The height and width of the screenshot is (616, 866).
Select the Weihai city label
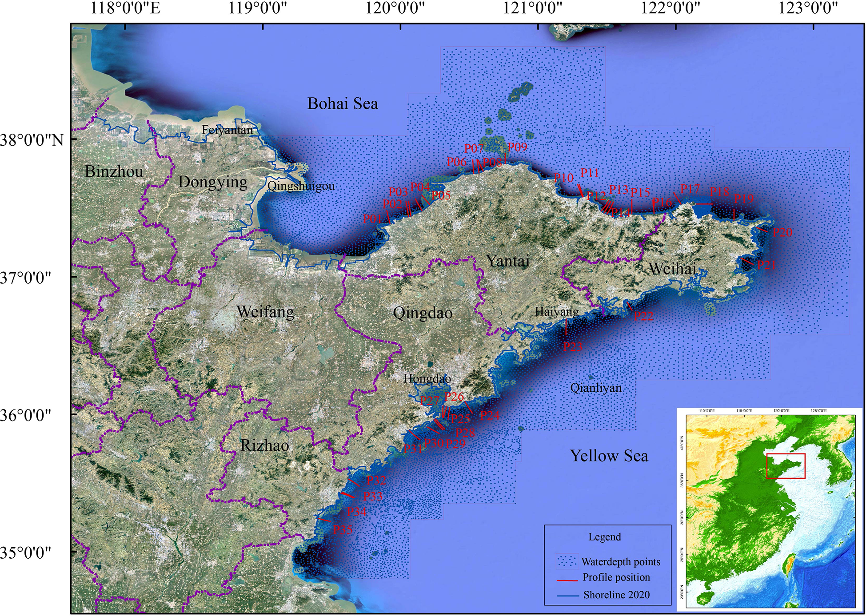click(672, 269)
